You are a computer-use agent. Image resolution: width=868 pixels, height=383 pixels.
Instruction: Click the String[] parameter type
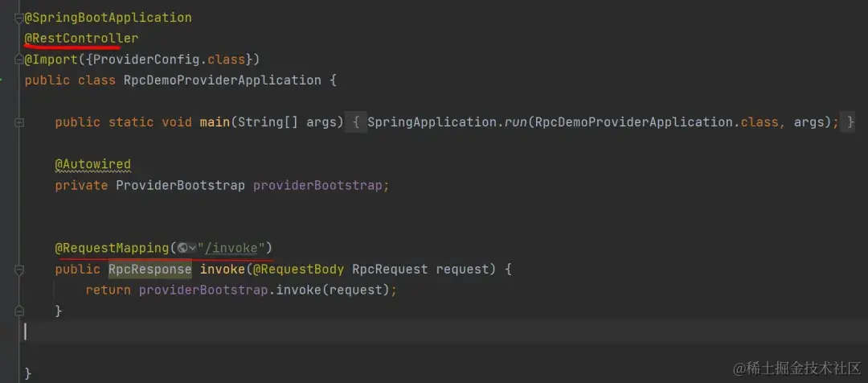[268, 122]
